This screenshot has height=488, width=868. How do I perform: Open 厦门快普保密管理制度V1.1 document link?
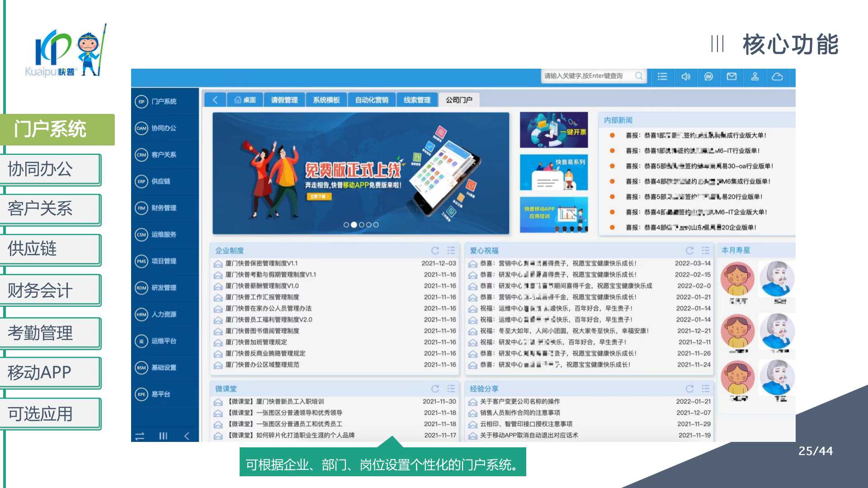(261, 263)
